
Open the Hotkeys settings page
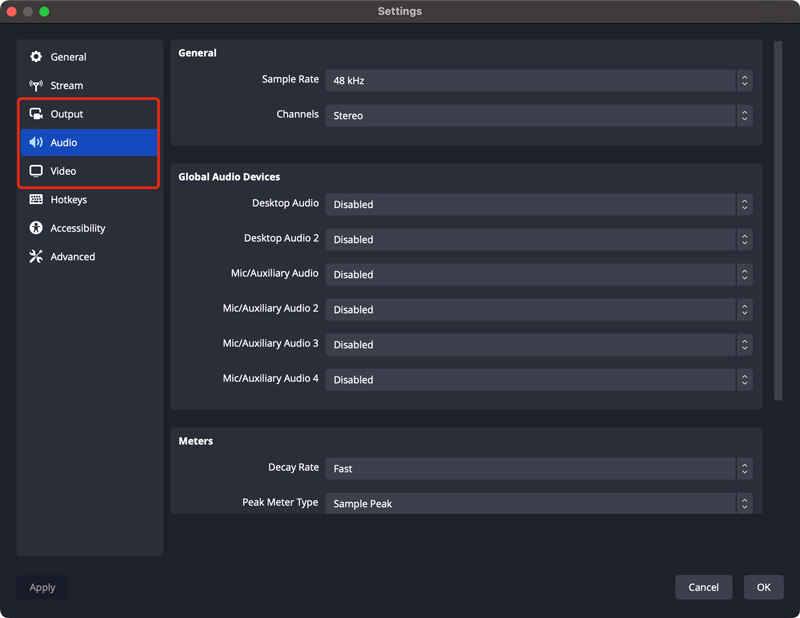(x=89, y=200)
